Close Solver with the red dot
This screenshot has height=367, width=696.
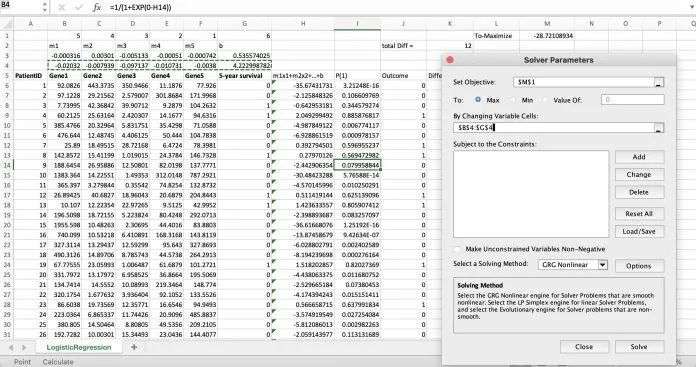450,59
